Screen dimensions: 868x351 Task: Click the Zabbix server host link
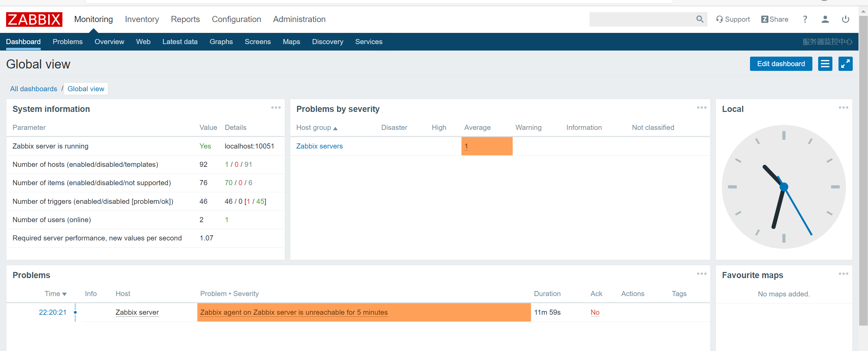(137, 312)
